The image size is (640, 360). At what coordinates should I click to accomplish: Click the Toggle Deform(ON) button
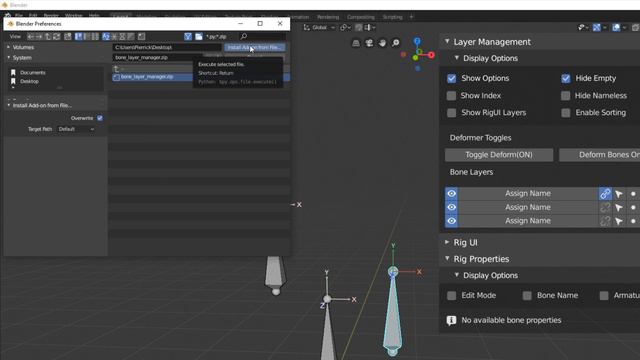pos(499,155)
